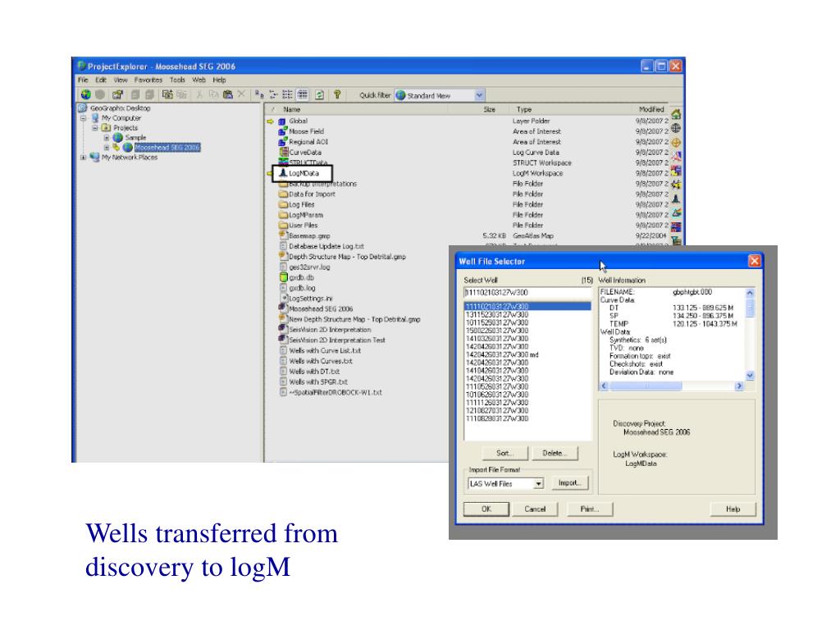Viewport: 840px width, 630px height.
Task: Launch the dark tower LogM icon in right sidebar
Action: [676, 199]
